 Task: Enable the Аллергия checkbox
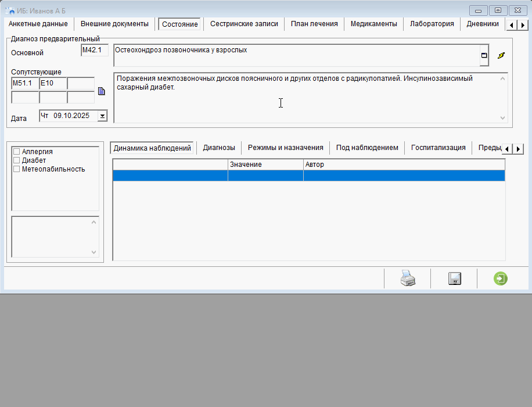pos(17,152)
